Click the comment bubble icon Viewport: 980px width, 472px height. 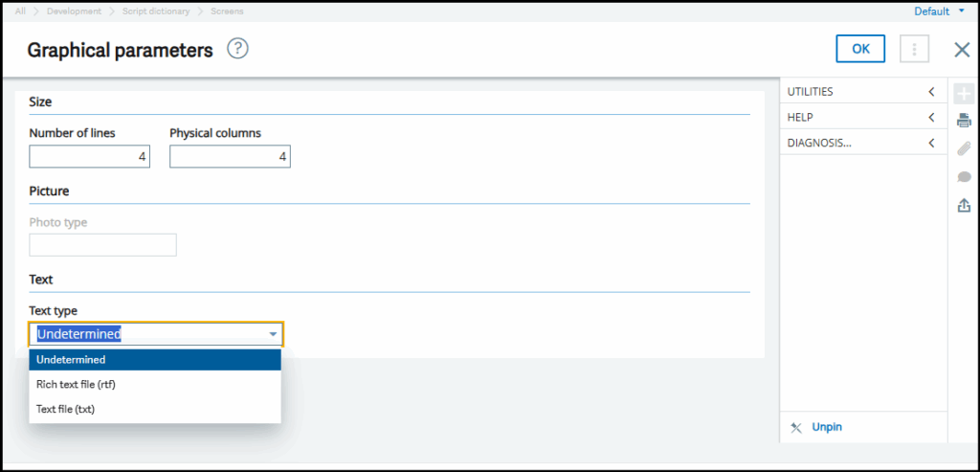tap(964, 177)
